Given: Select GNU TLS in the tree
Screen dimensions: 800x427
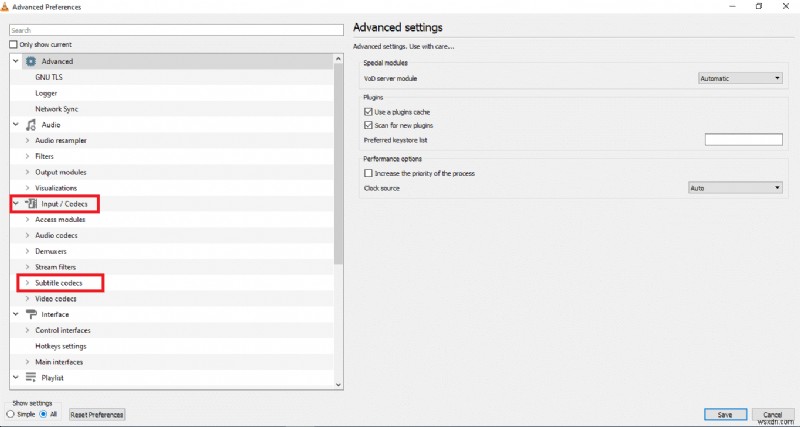Looking at the screenshot, I should 49,77.
